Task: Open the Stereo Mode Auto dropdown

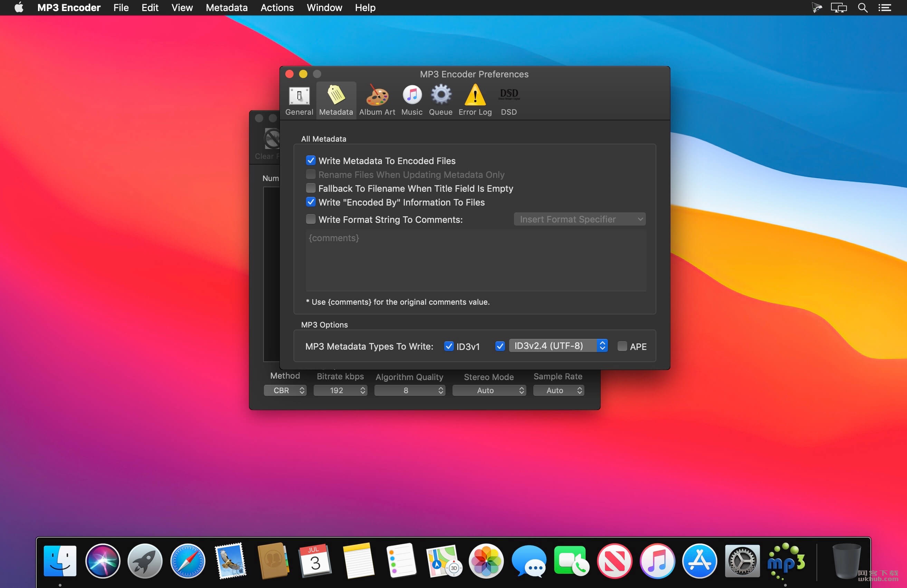Action: click(x=489, y=390)
